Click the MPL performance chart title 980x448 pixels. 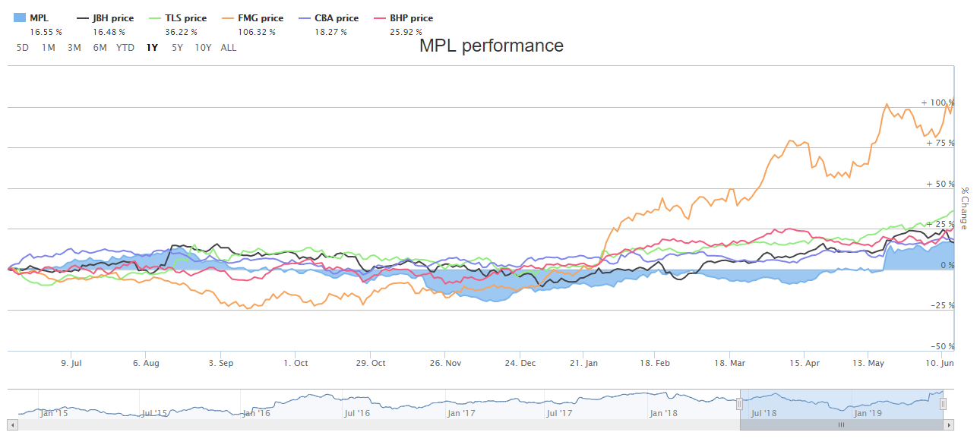click(492, 46)
